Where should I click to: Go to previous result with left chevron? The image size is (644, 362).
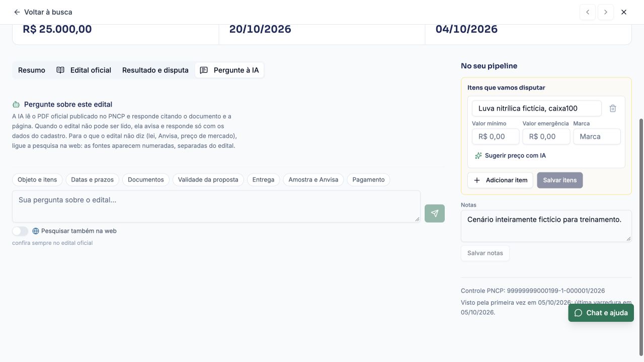click(x=587, y=12)
